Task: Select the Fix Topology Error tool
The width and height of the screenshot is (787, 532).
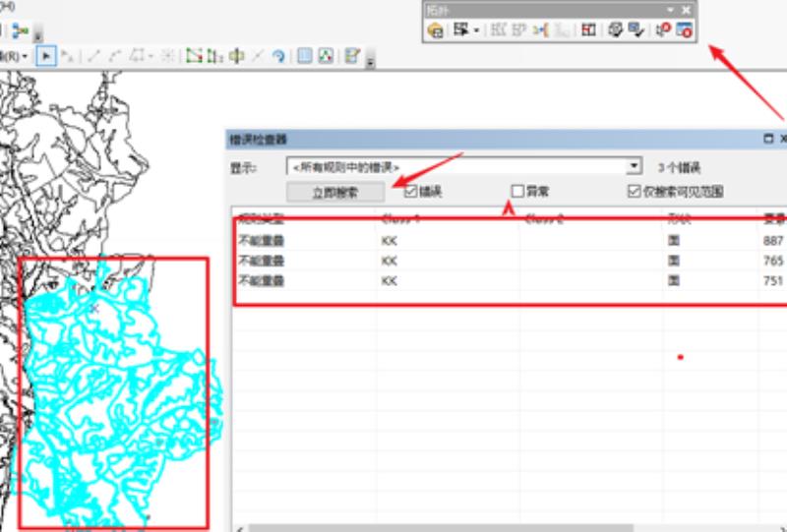Action: (663, 30)
